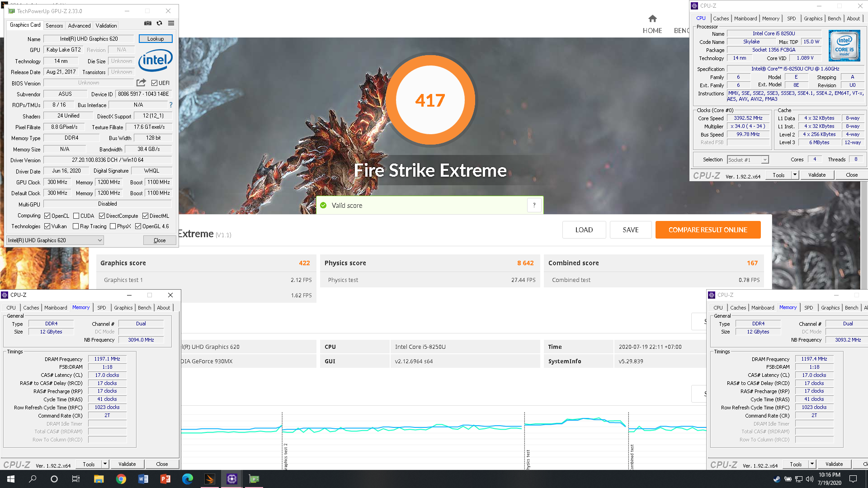Open Microsoft Edge from taskbar
Screen dimensions: 868x488
click(x=187, y=479)
